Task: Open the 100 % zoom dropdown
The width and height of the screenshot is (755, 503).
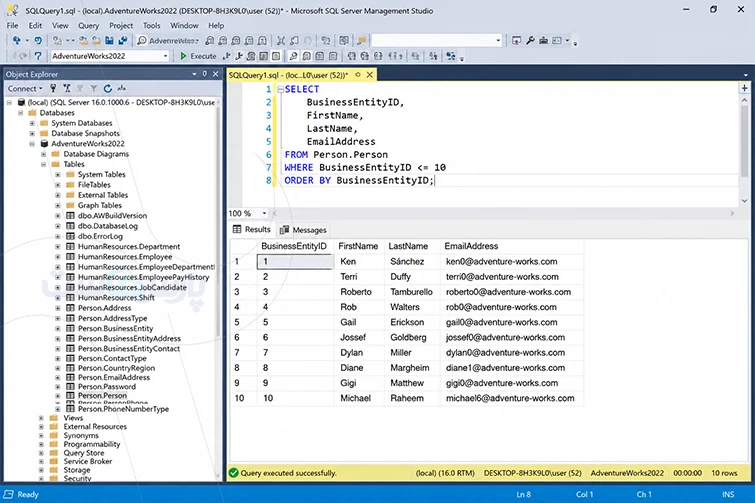Action: click(x=264, y=213)
